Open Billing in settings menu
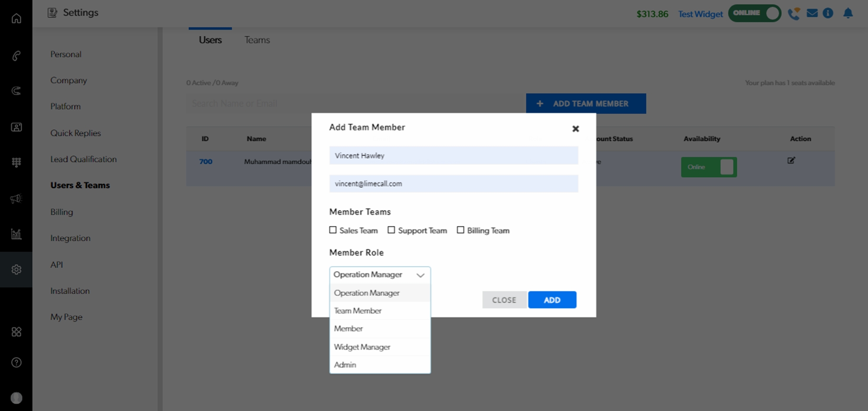This screenshot has width=868, height=411. tap(62, 212)
